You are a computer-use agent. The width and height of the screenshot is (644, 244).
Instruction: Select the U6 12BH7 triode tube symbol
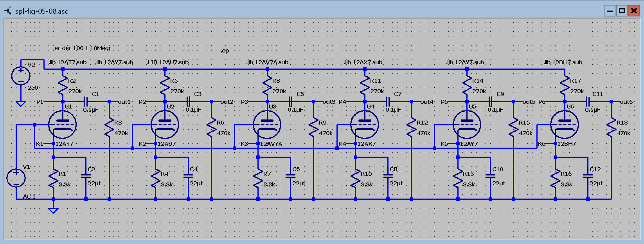click(x=564, y=125)
